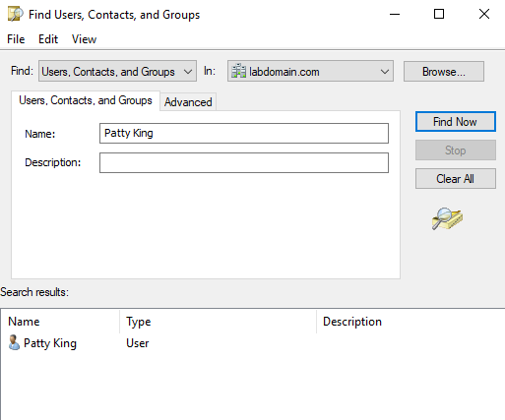Viewport: 505px width, 420px height.
Task: Click into the Name text field
Action: coord(244,134)
